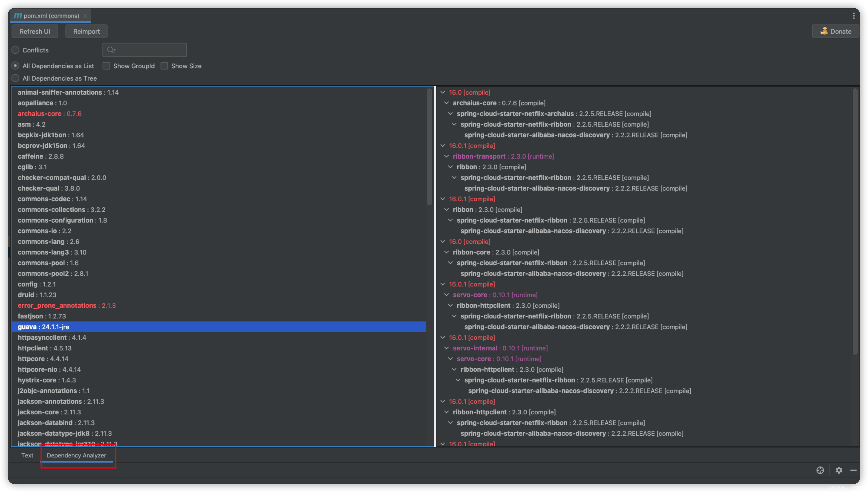Collapse the first 16.0 [compile] node
The width and height of the screenshot is (868, 492).
pyautogui.click(x=443, y=92)
